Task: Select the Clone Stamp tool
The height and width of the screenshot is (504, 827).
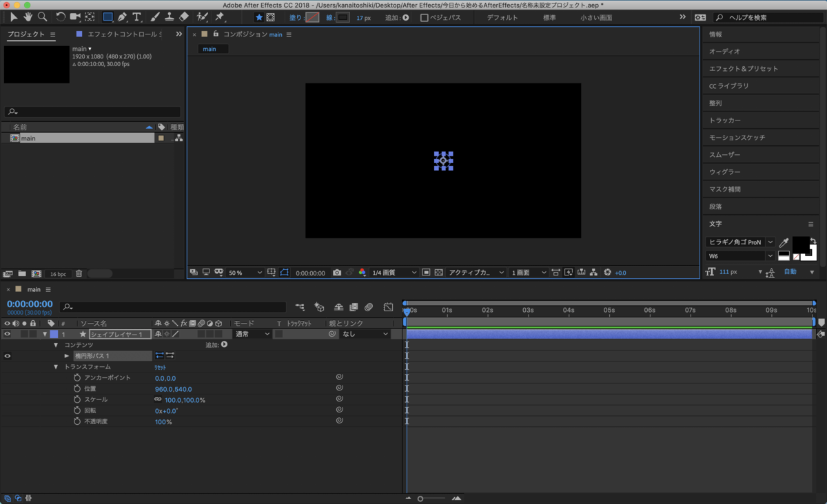Action: [x=170, y=17]
